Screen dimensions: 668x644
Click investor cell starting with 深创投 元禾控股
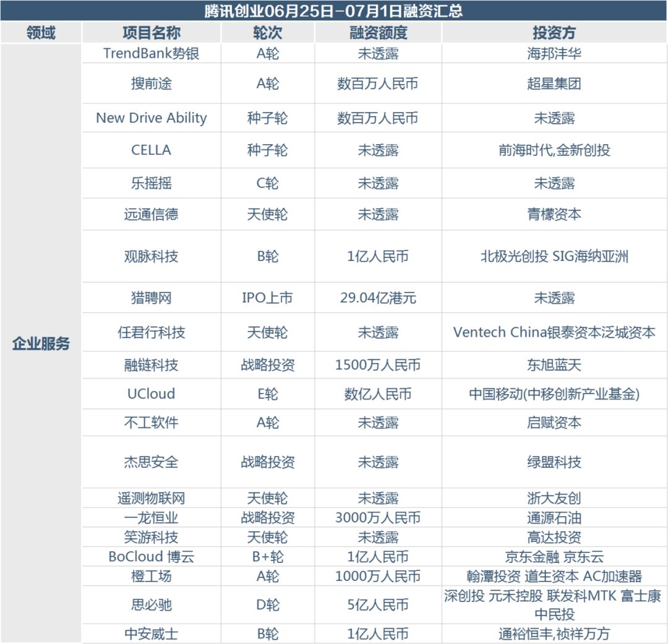click(554, 605)
